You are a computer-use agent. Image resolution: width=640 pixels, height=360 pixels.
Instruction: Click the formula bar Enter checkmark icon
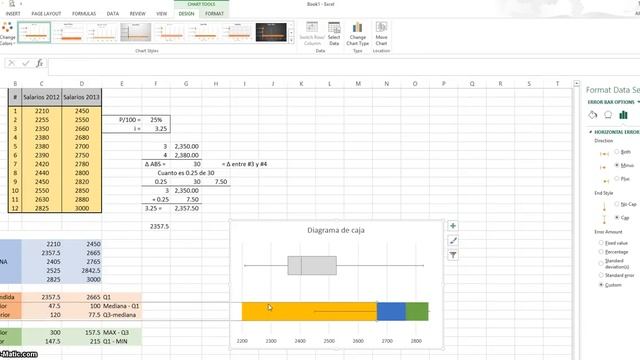pos(26,63)
